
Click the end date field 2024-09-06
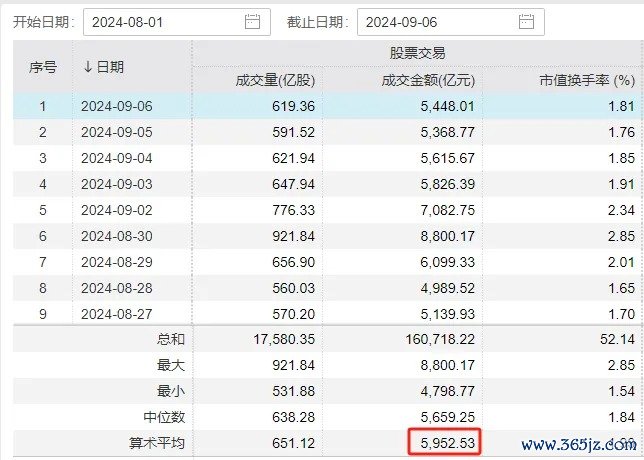(x=435, y=21)
